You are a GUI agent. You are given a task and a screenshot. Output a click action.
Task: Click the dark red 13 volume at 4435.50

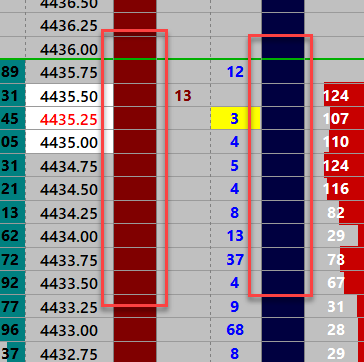coord(183,96)
